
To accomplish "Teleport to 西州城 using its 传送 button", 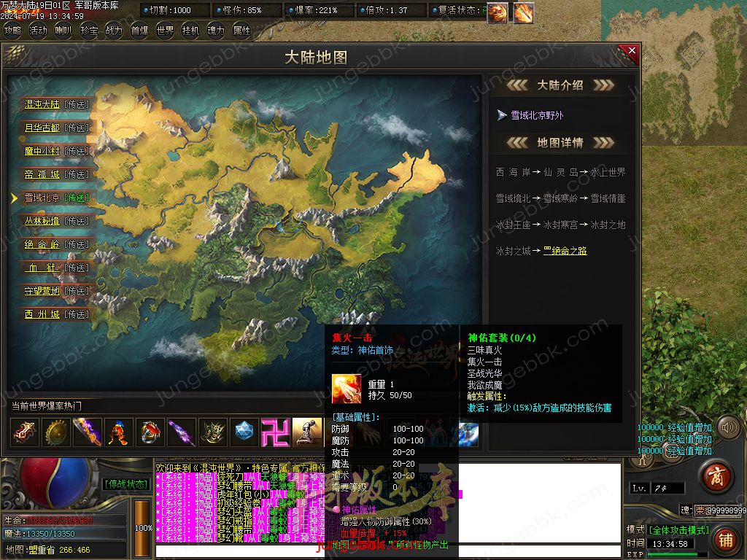I will coord(76,314).
